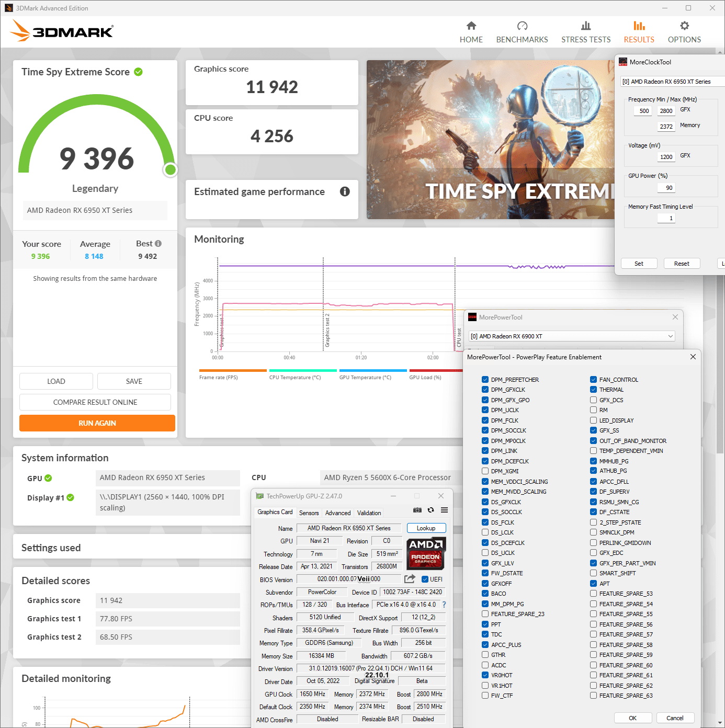The image size is (725, 728).
Task: Switch to the Sensors tab in GPU-Z
Action: pos(309,513)
